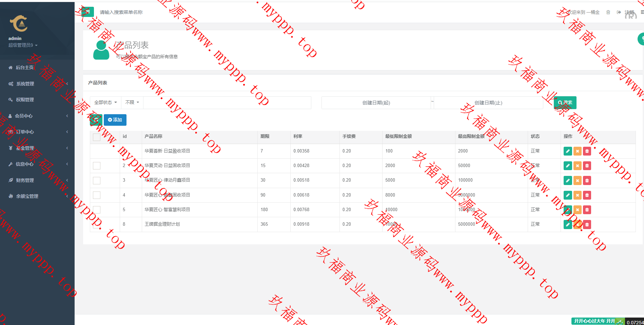The image size is (644, 325).
Task: Click the blue 添加 button
Action: (x=115, y=120)
